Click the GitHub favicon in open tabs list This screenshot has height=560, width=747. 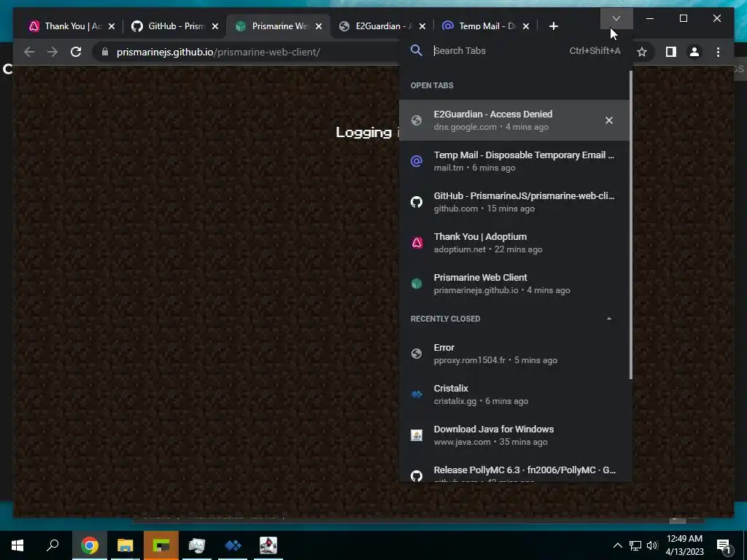pos(417,202)
